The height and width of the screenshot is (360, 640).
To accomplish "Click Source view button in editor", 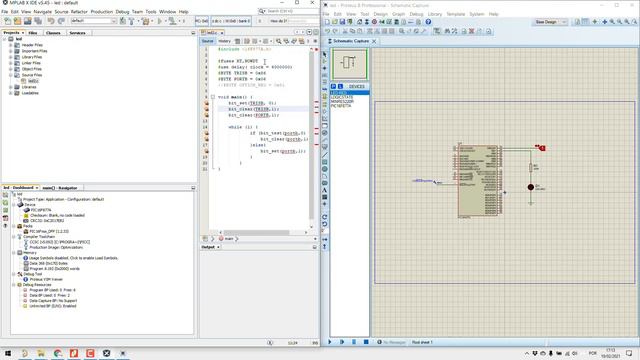I will click(x=207, y=41).
